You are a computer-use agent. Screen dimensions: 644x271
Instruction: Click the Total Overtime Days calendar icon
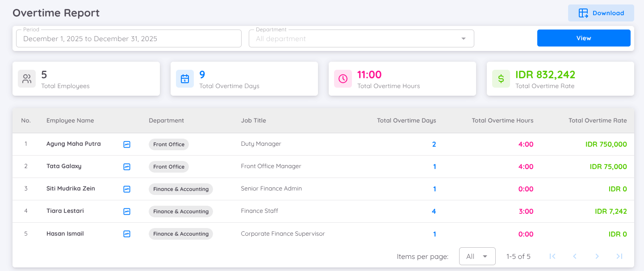(185, 79)
